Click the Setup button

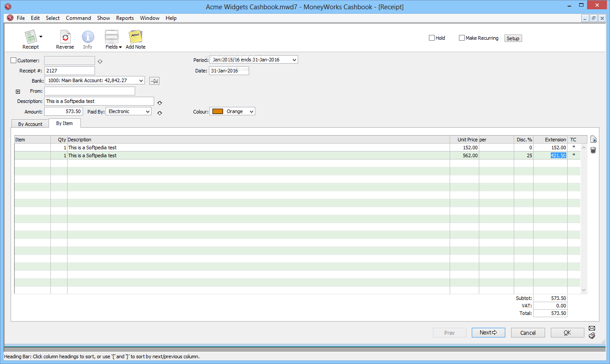(x=513, y=38)
